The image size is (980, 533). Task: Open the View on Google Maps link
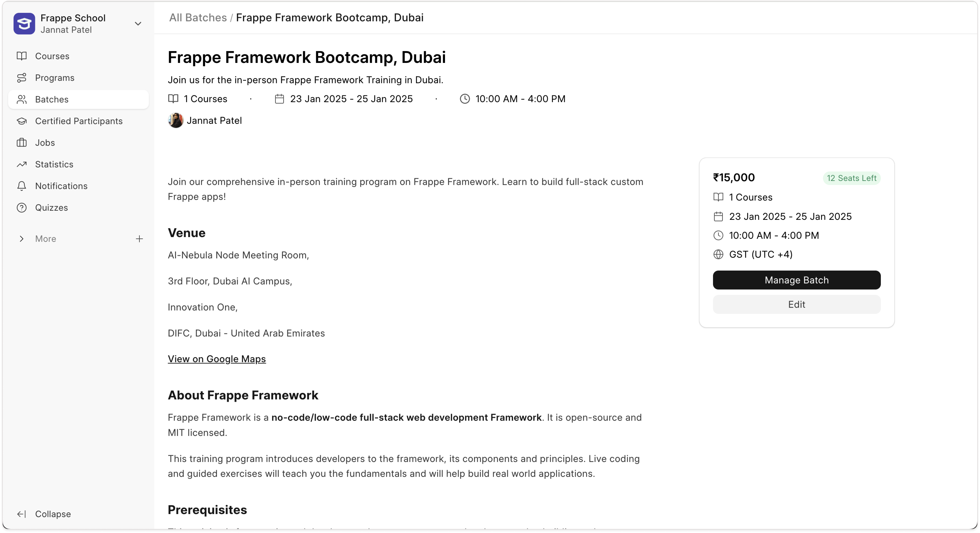pyautogui.click(x=216, y=359)
